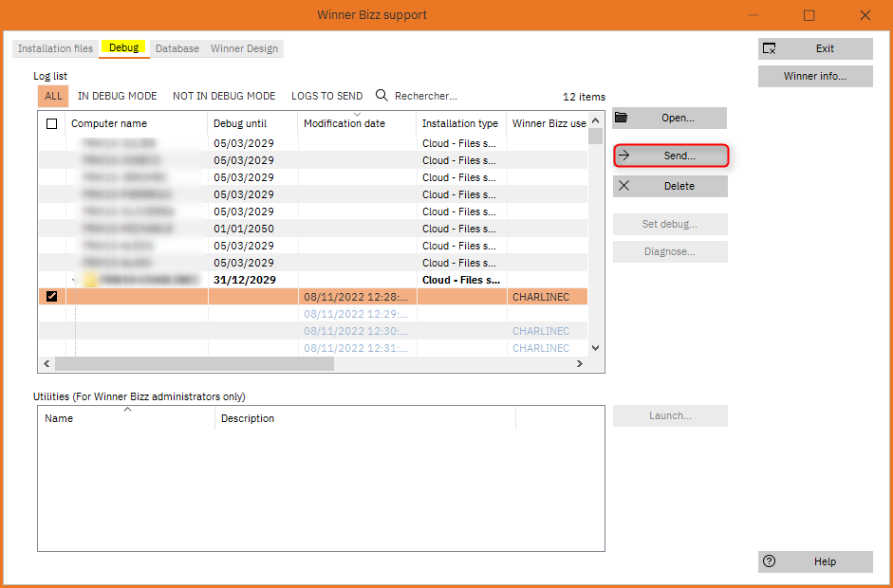
Task: Select row with debug date 01/01/2050
Action: point(312,229)
